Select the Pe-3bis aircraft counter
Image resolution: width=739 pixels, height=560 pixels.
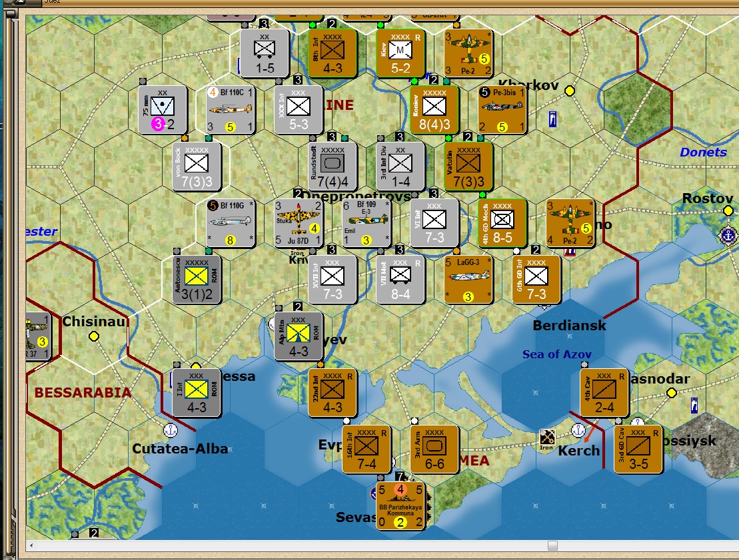(502, 110)
